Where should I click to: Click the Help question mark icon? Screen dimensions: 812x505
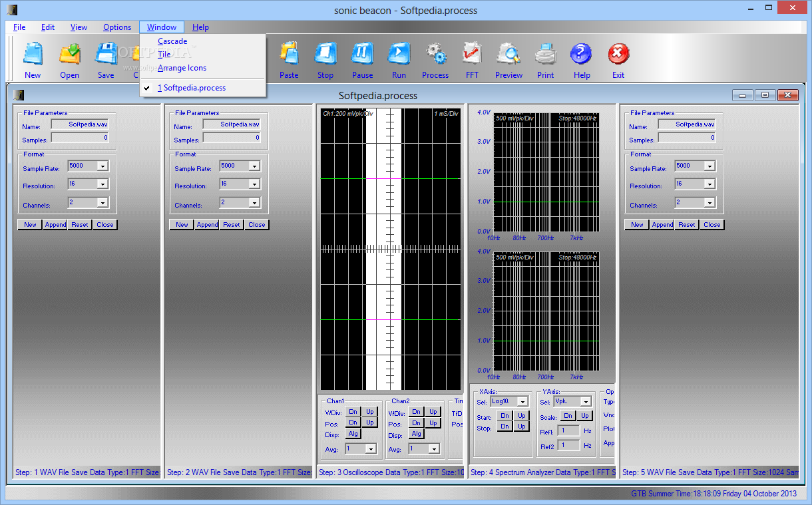(x=582, y=54)
